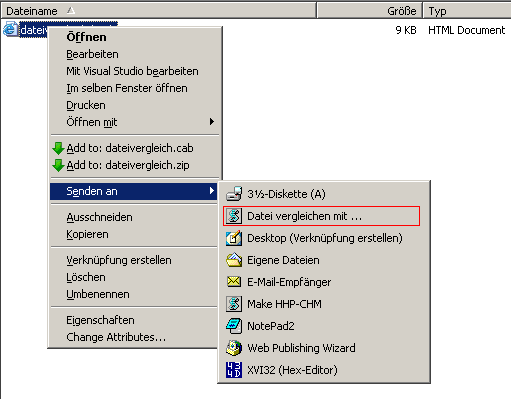Select Add to: dateivergleich.zip
511x399 pixels.
135,165
